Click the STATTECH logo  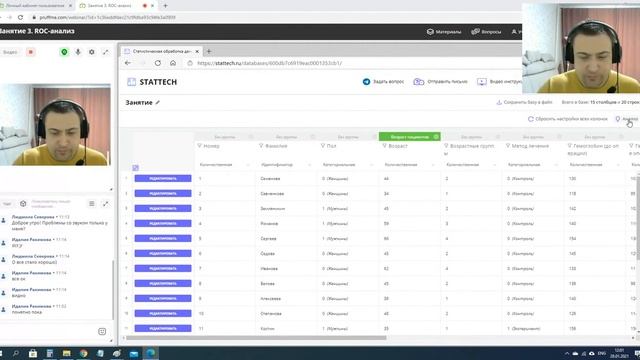click(x=152, y=82)
